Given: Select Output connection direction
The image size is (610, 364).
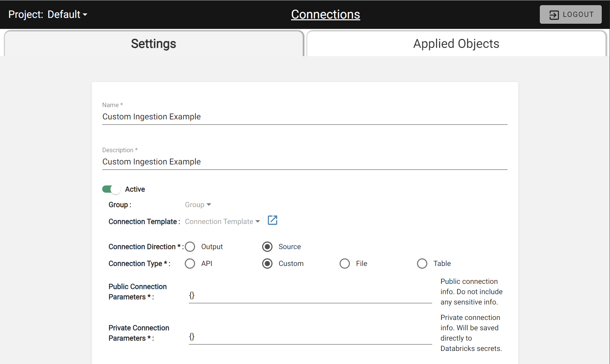Looking at the screenshot, I should click(190, 247).
